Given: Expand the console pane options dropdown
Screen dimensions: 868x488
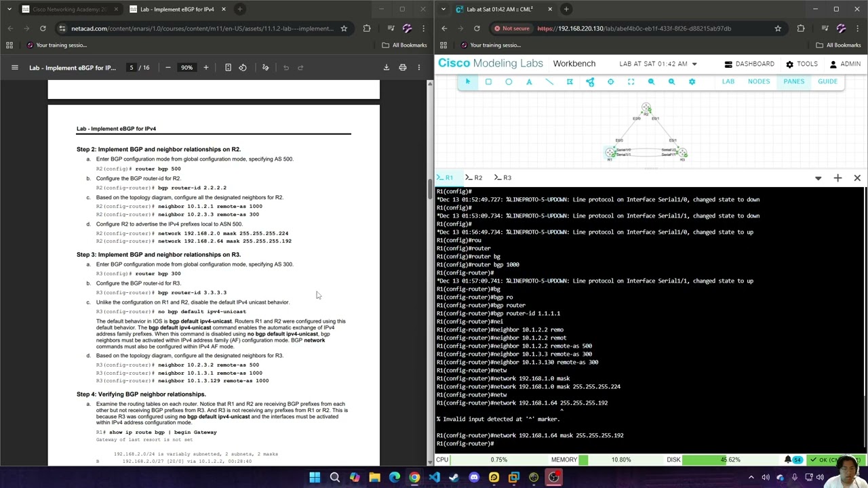Looking at the screenshot, I should [818, 178].
